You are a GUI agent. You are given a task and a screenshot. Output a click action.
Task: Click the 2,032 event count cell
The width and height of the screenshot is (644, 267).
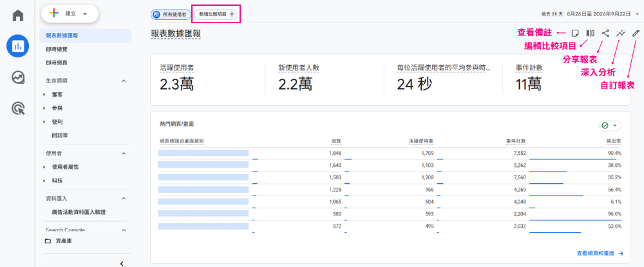519,226
